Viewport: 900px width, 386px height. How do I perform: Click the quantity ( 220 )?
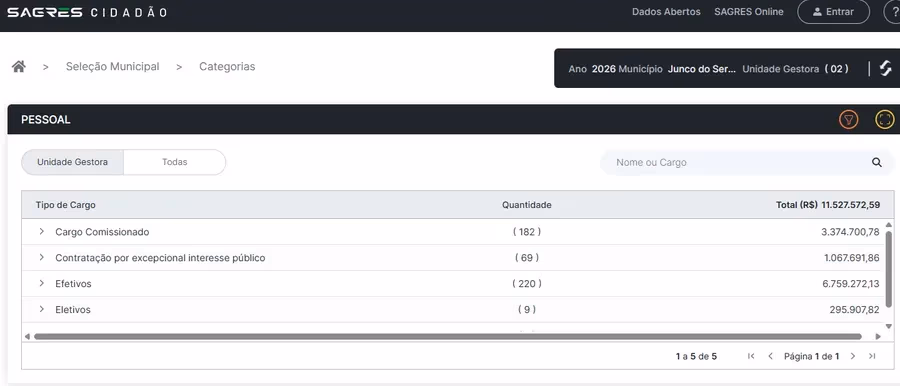(527, 284)
